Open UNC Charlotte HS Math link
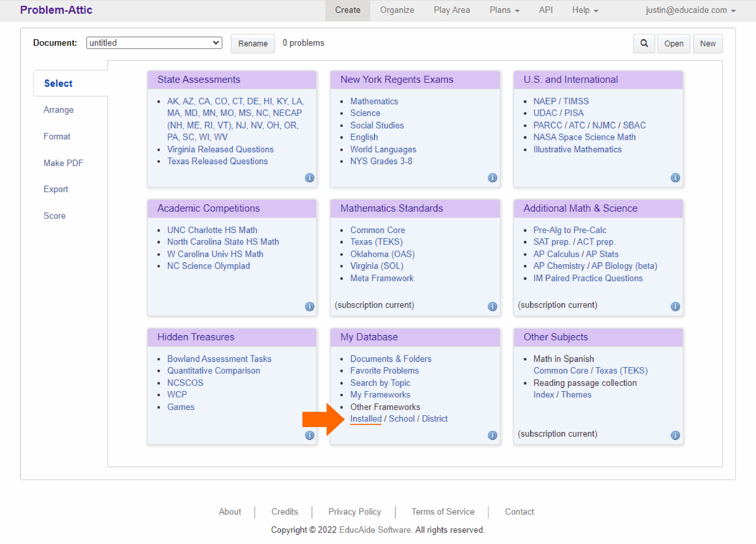This screenshot has height=544, width=756. pyautogui.click(x=212, y=230)
